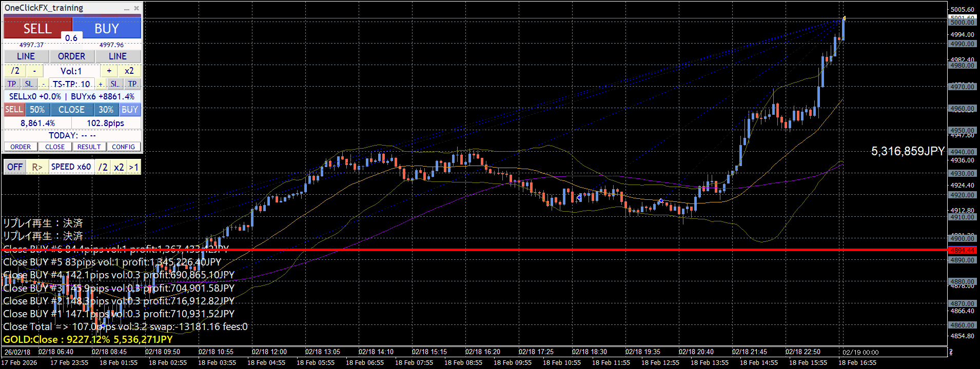Increase volume with the plus button

point(109,71)
